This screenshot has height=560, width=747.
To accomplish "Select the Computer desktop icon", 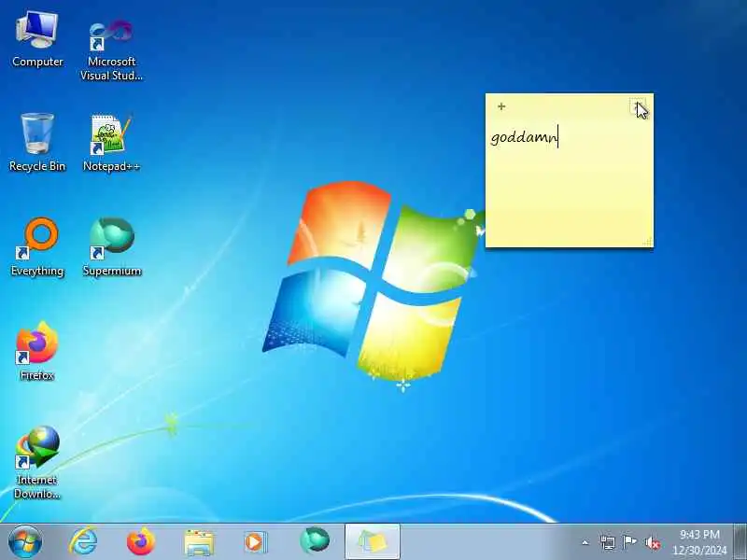I will [37, 40].
